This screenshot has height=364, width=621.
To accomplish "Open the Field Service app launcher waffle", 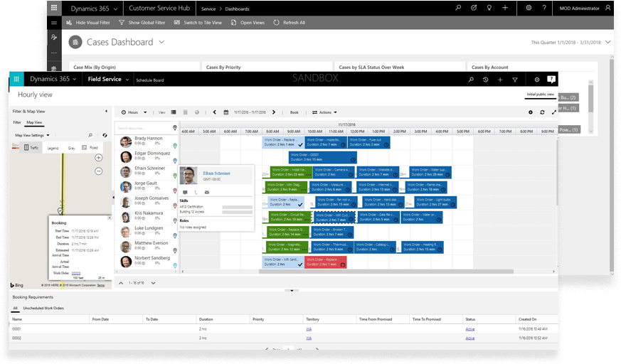I will (x=16, y=79).
